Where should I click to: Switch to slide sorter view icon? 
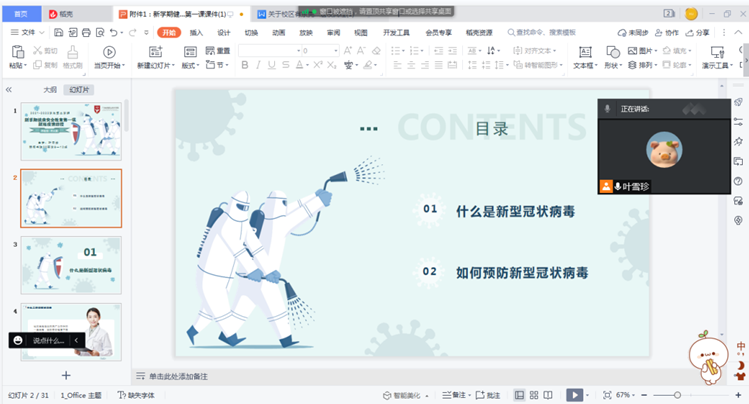click(x=534, y=395)
